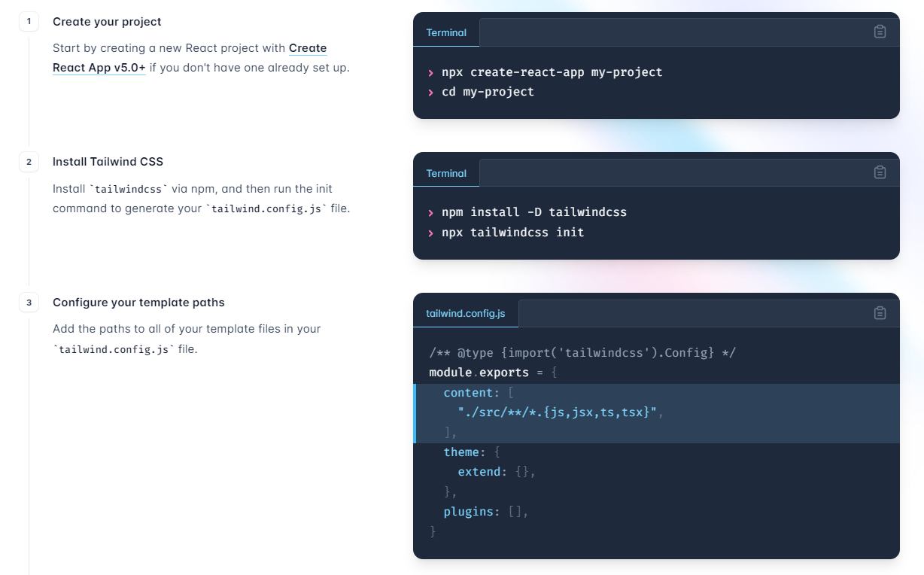The width and height of the screenshot is (924, 575).
Task: Select the Terminal tab above create-react-app command
Action: coord(446,32)
